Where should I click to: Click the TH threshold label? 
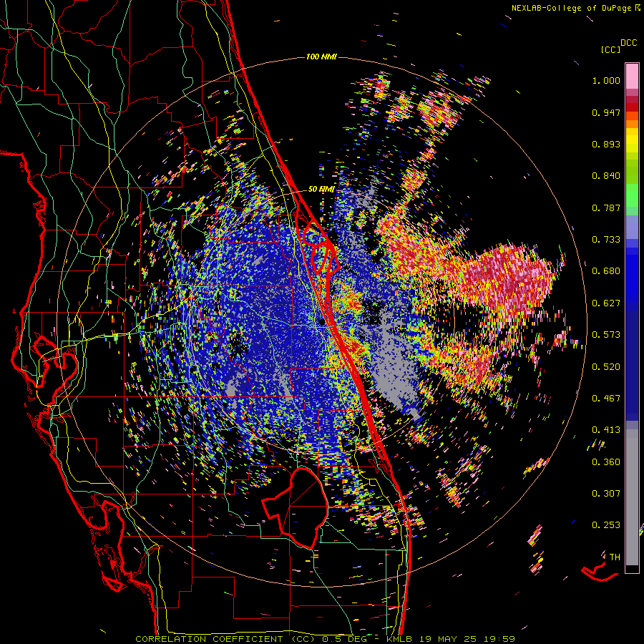[x=615, y=557]
